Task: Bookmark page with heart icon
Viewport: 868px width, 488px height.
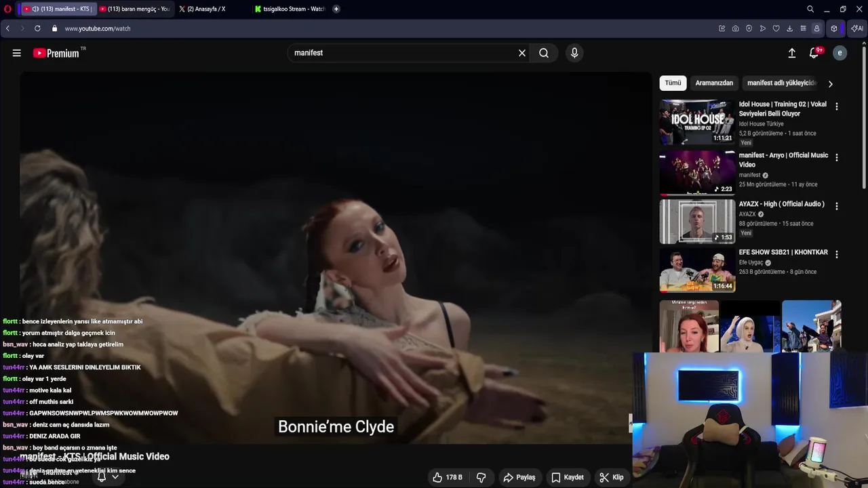Action: click(776, 28)
